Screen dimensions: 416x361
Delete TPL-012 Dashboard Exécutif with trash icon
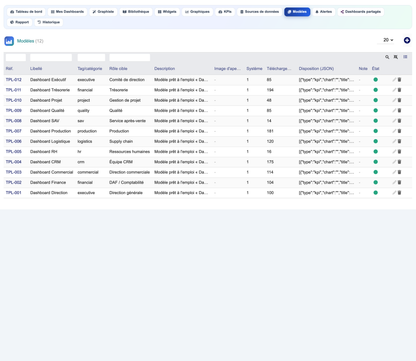tap(399, 80)
